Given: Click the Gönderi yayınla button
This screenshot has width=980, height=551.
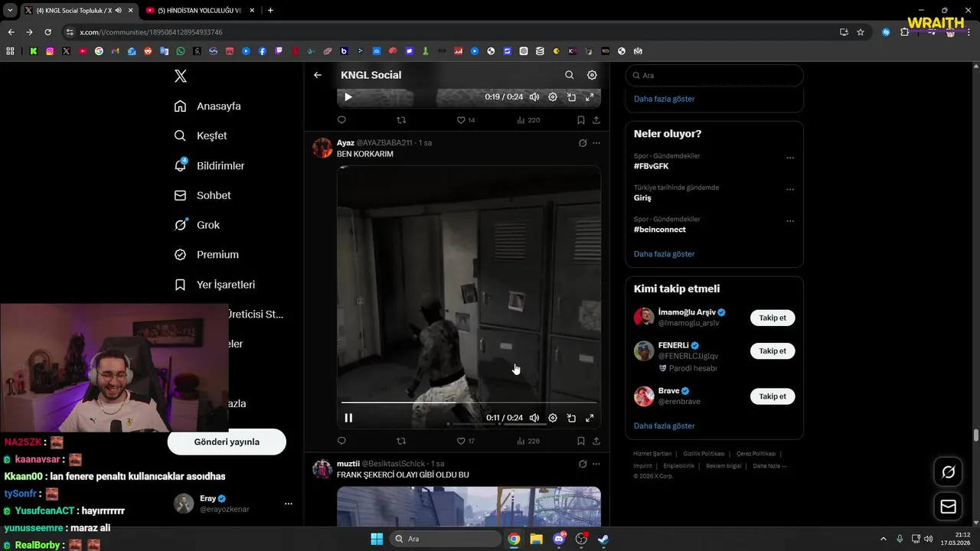Looking at the screenshot, I should pos(227,442).
